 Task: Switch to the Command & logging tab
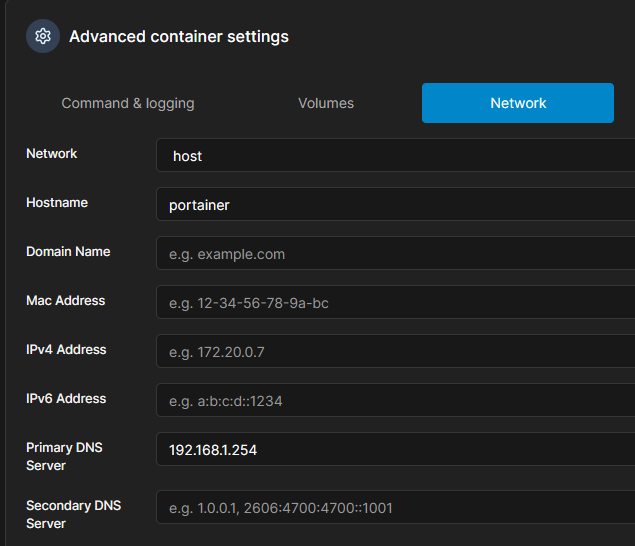point(128,103)
